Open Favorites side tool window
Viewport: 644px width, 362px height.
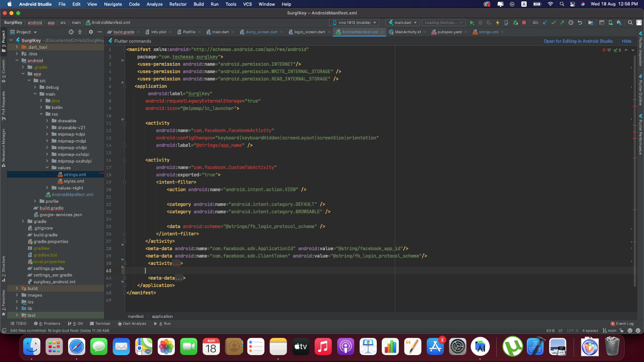pyautogui.click(x=3, y=303)
